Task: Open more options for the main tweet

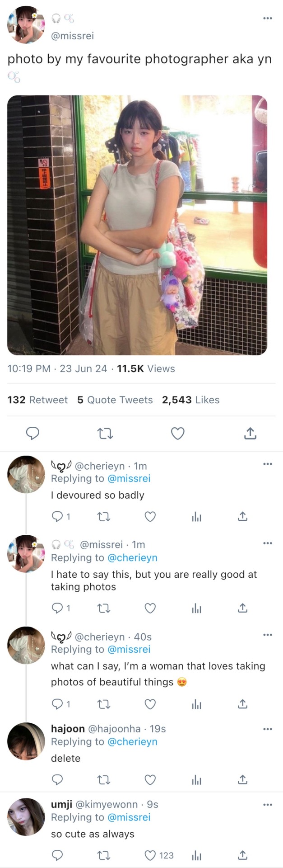Action: pos(268,19)
